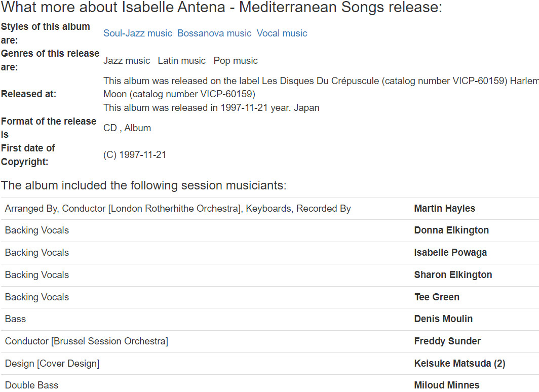Select bassist Denis Moulin

[443, 319]
